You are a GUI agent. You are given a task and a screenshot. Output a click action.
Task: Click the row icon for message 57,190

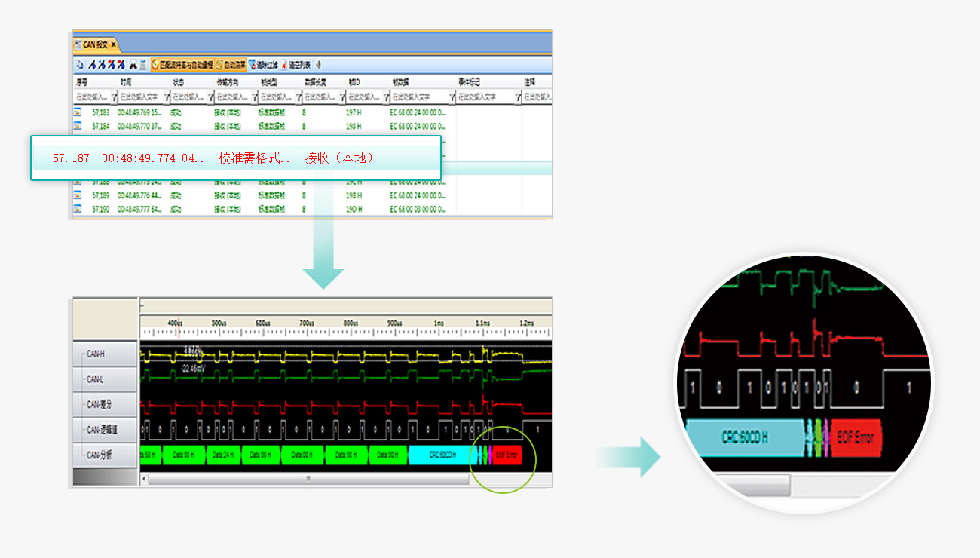(x=78, y=209)
